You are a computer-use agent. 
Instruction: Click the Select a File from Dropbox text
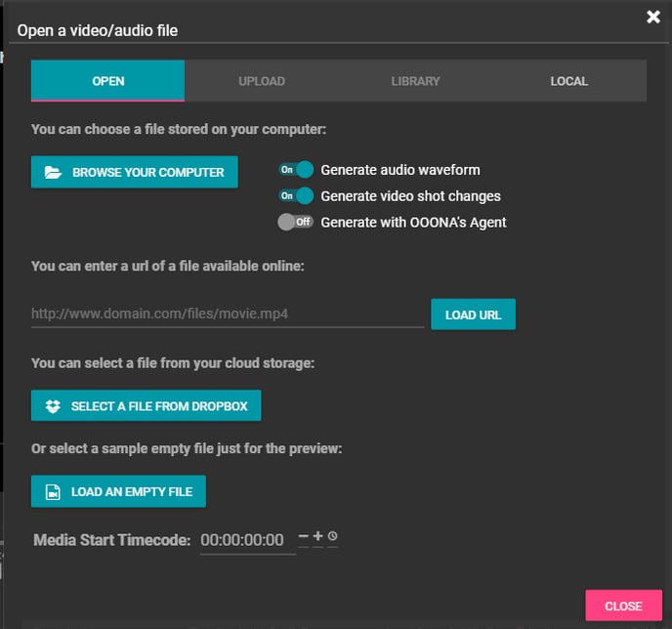click(159, 406)
